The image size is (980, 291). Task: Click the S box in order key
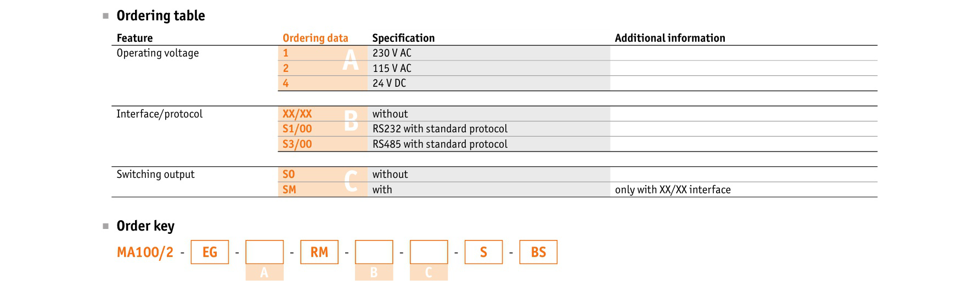[483, 252]
